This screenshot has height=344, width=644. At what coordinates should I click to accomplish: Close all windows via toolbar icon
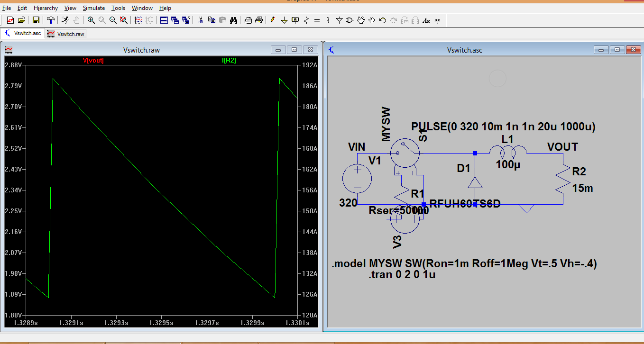point(185,20)
